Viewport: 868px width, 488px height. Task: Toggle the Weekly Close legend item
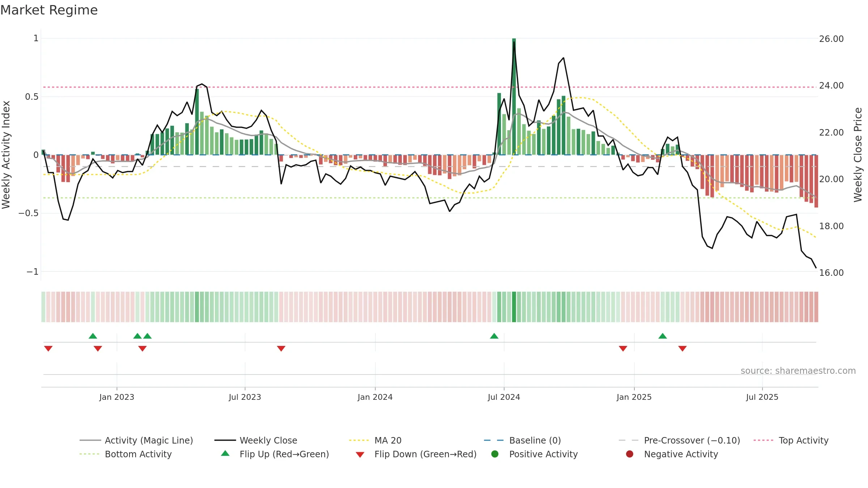(256, 440)
